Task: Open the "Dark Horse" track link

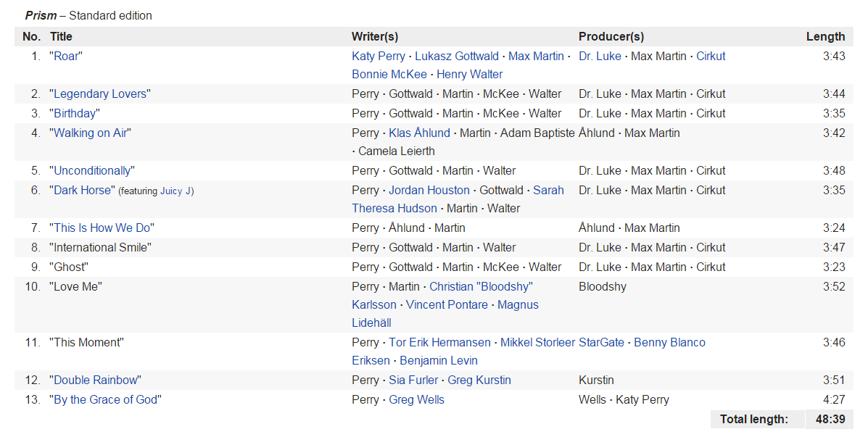Action: pyautogui.click(x=83, y=191)
